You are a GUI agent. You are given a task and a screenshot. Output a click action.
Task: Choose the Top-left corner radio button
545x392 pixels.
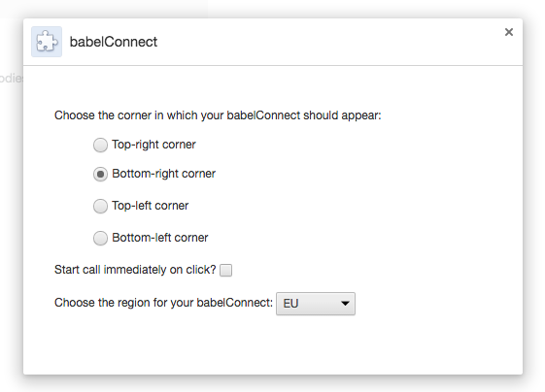[x=100, y=207]
